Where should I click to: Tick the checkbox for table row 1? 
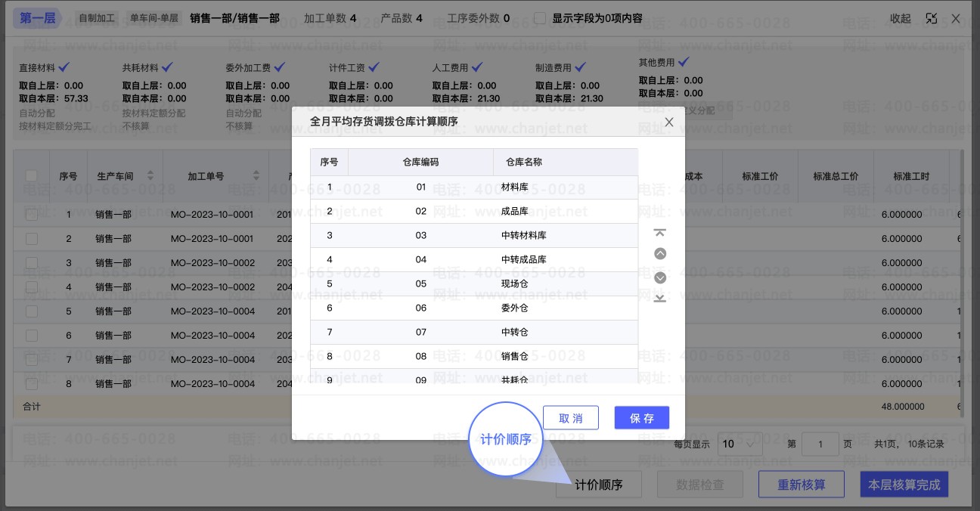coord(32,215)
